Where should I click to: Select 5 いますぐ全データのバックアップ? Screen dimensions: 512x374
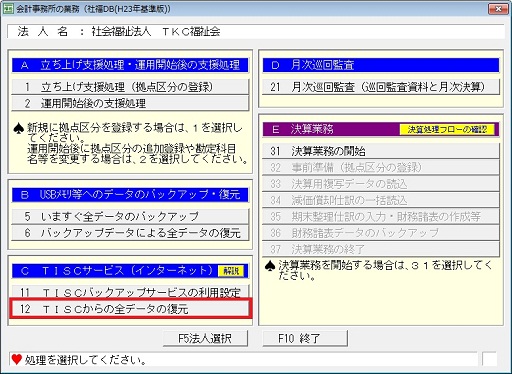point(130,217)
